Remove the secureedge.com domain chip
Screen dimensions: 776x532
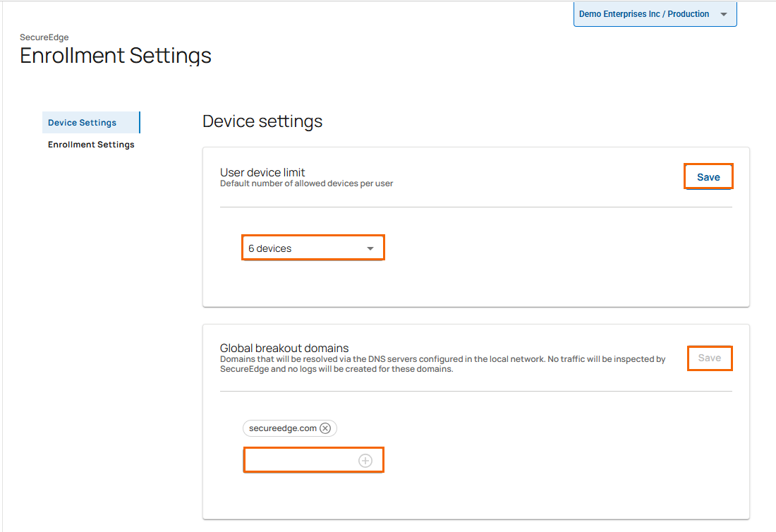(x=325, y=428)
